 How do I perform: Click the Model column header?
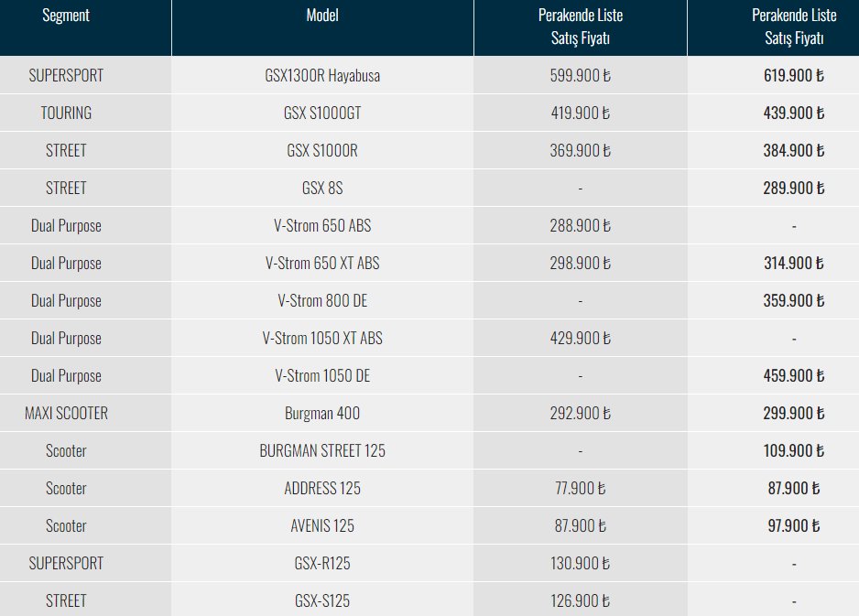[x=322, y=16]
